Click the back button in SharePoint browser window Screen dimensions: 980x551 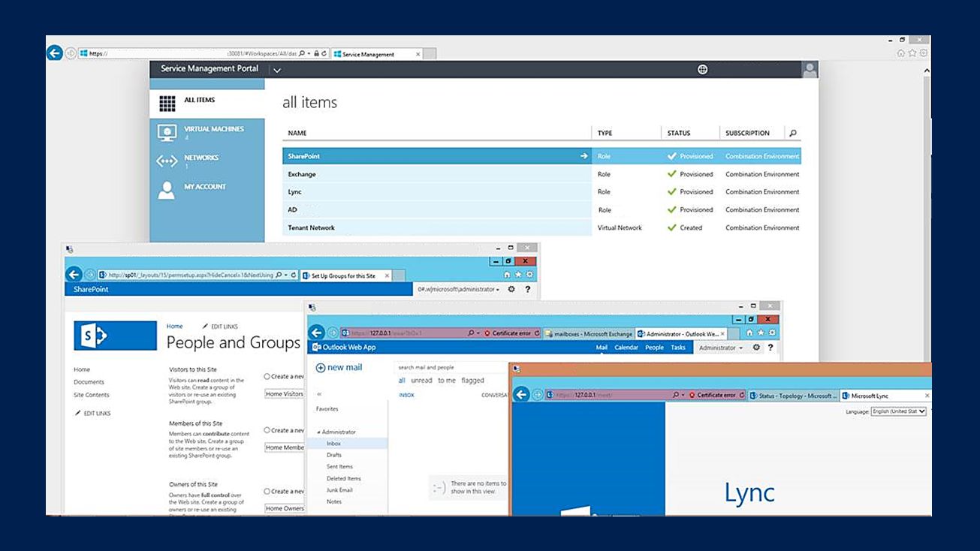pyautogui.click(x=74, y=275)
